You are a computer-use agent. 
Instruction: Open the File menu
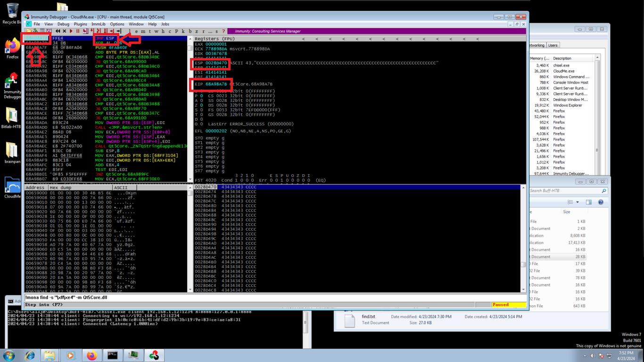37,24
